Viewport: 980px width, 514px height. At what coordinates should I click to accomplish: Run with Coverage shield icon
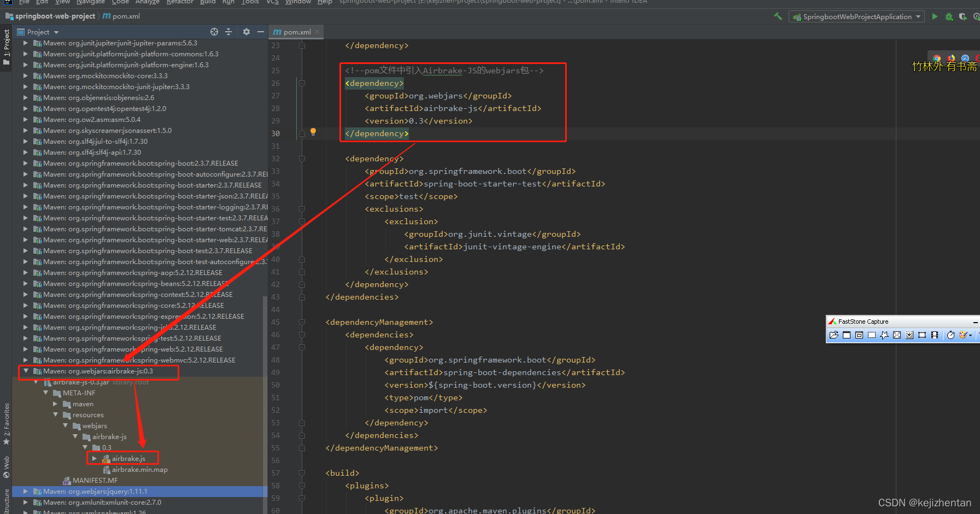click(963, 16)
